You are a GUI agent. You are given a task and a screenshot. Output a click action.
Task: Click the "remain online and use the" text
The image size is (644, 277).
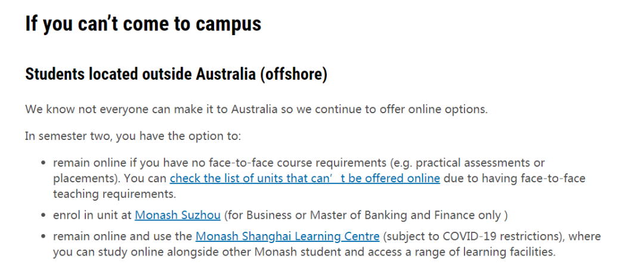[x=122, y=236]
